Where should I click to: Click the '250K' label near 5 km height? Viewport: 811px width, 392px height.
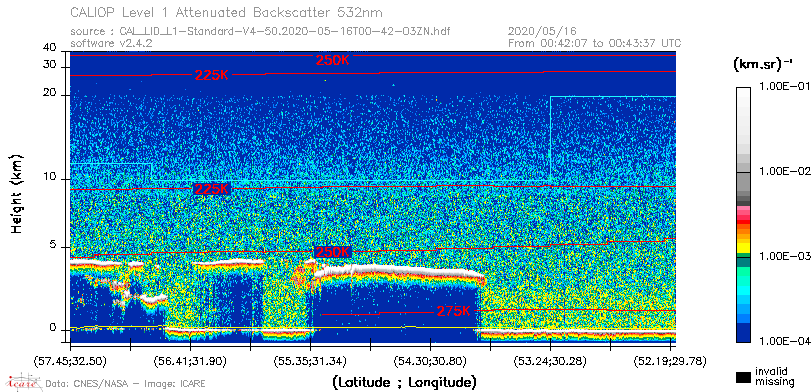click(x=333, y=252)
